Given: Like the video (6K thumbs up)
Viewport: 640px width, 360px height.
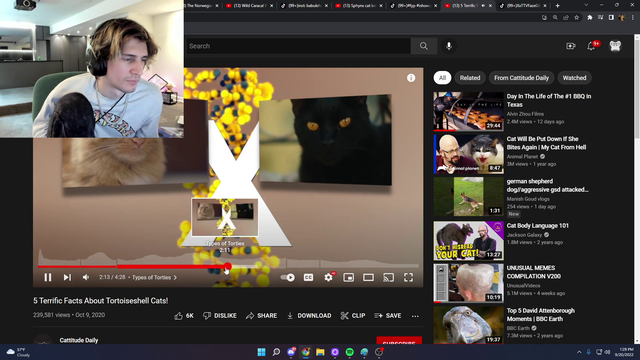Looking at the screenshot, I should [184, 316].
